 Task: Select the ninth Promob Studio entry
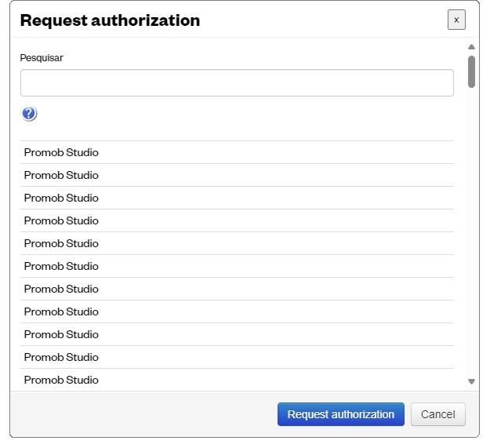(237, 335)
